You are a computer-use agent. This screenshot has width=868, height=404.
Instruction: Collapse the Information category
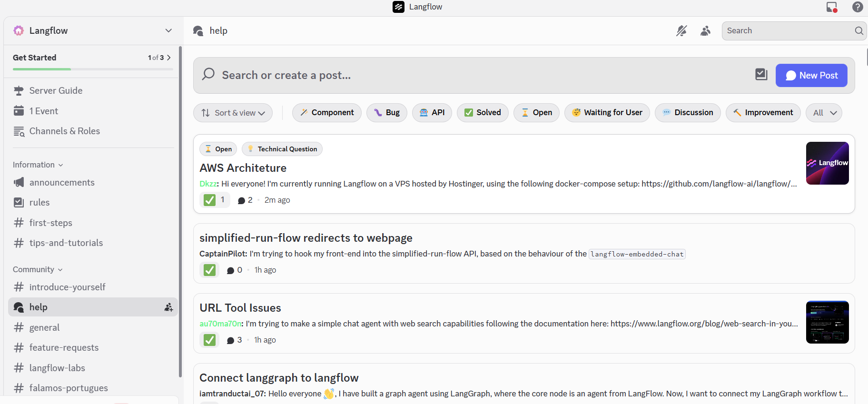coord(38,165)
